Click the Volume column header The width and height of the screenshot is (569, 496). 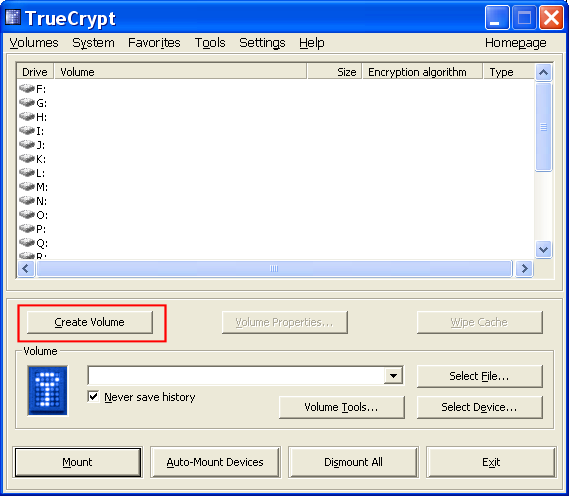[x=180, y=72]
